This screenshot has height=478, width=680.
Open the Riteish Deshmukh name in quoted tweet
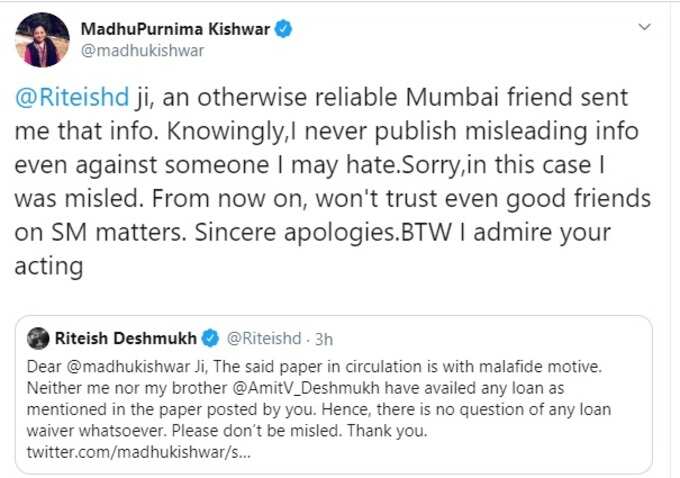125,338
